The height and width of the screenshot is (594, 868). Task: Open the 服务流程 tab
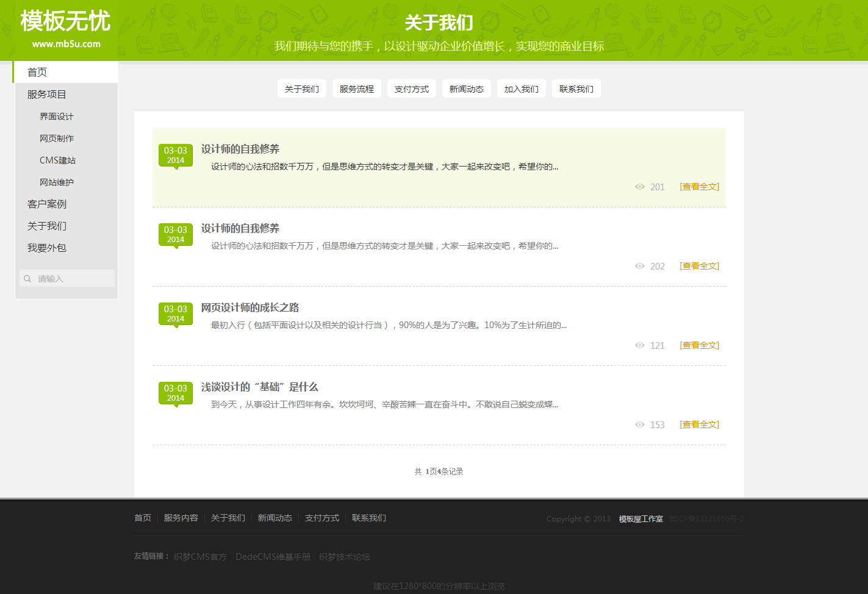pos(356,89)
